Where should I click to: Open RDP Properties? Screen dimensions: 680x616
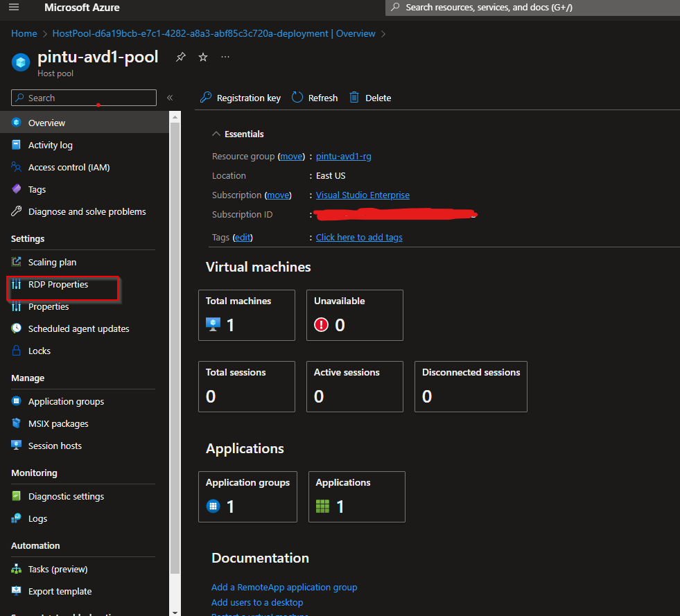84,284
